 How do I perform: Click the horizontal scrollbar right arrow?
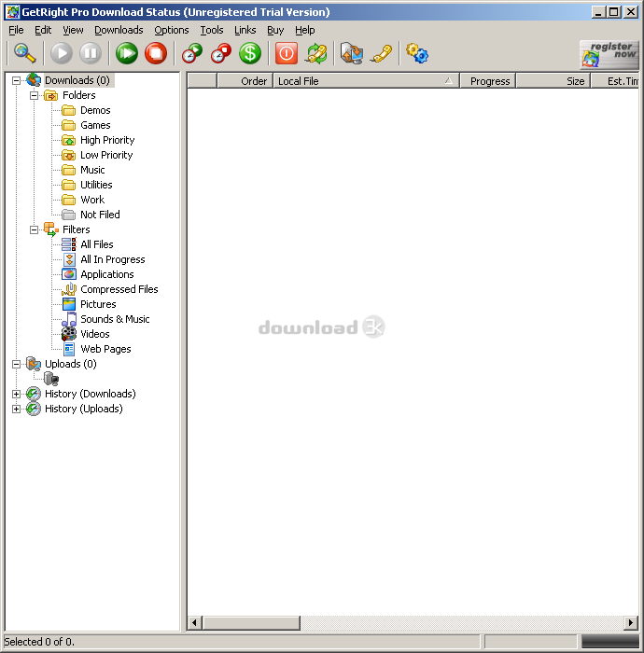pos(631,623)
